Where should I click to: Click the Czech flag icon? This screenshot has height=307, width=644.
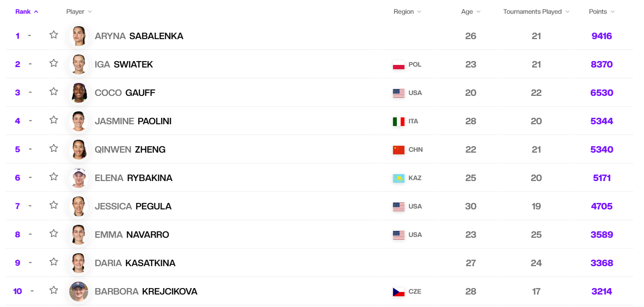click(x=399, y=292)
